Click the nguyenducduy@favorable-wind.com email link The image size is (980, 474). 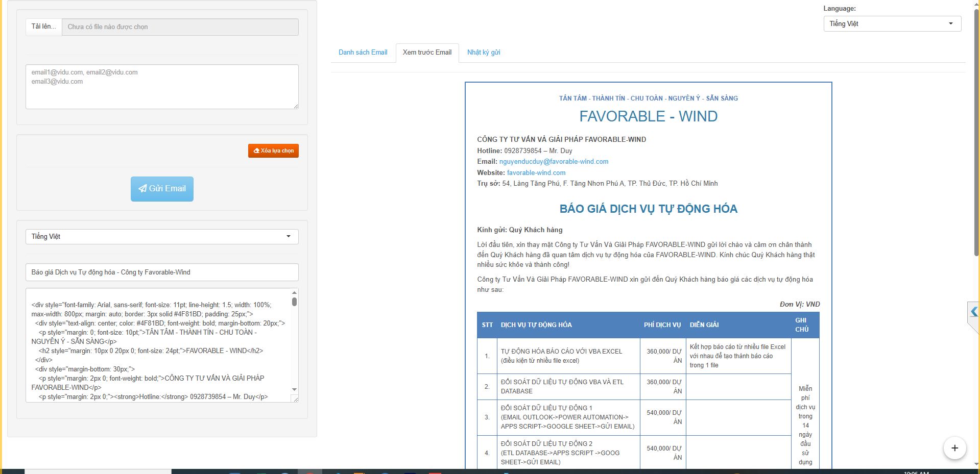point(554,162)
